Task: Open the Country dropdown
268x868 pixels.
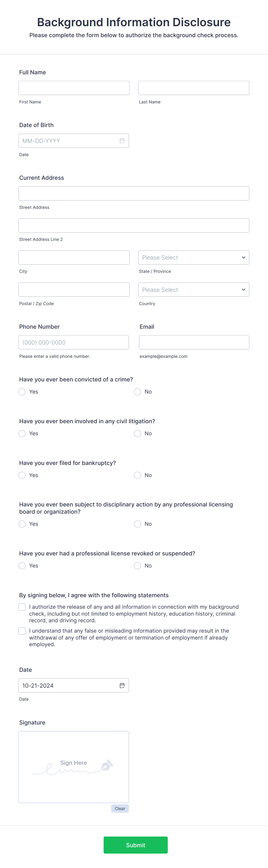Action: (x=193, y=290)
